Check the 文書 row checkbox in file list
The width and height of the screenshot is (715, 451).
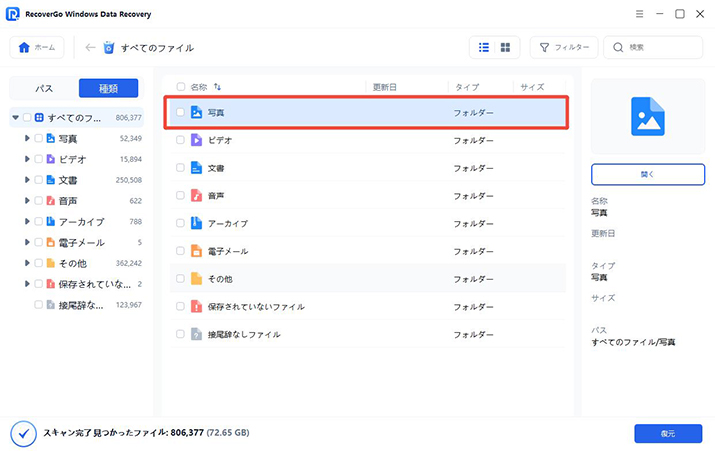pyautogui.click(x=180, y=168)
